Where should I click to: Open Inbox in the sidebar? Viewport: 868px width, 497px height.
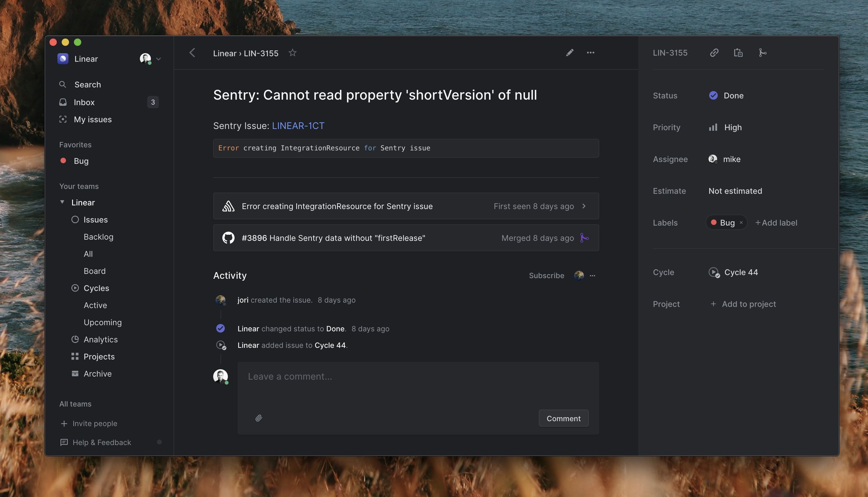click(84, 102)
